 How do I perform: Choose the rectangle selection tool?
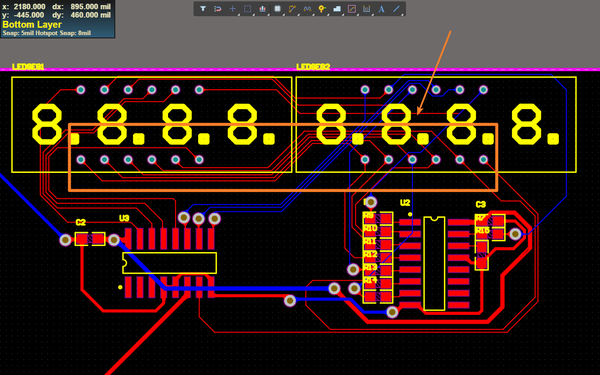tap(248, 9)
